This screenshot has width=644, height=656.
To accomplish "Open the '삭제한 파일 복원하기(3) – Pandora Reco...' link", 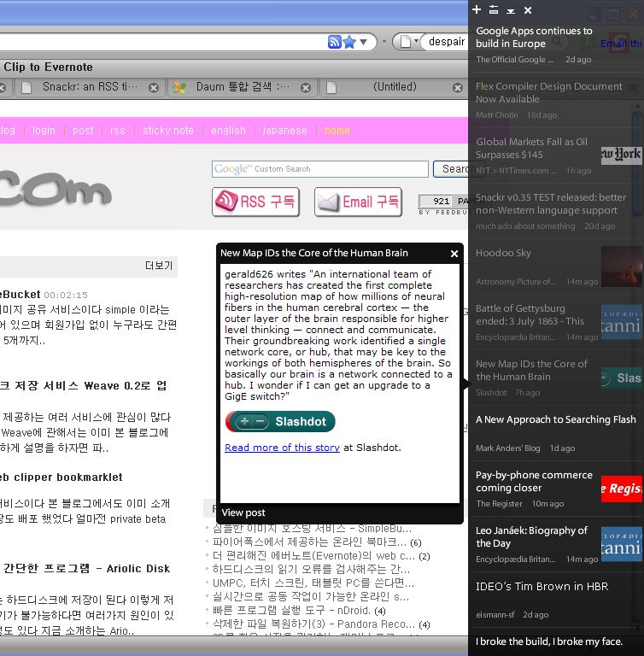I will pyautogui.click(x=313, y=624).
